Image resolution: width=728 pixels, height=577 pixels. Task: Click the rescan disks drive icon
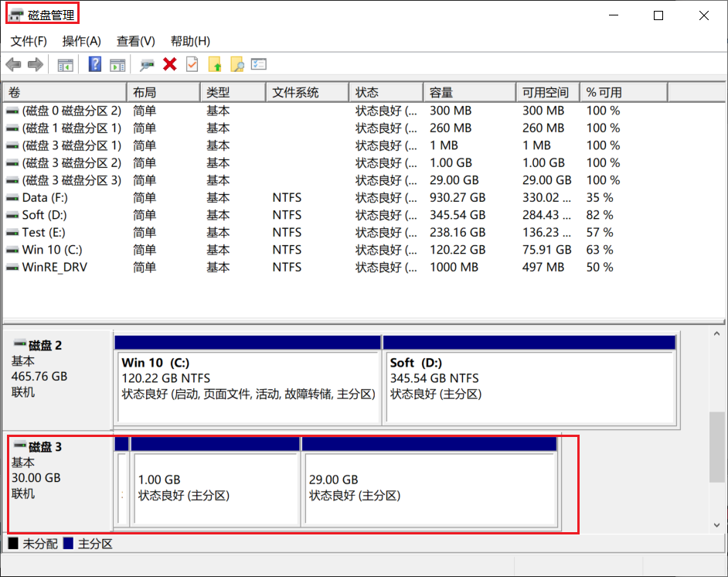[147, 65]
